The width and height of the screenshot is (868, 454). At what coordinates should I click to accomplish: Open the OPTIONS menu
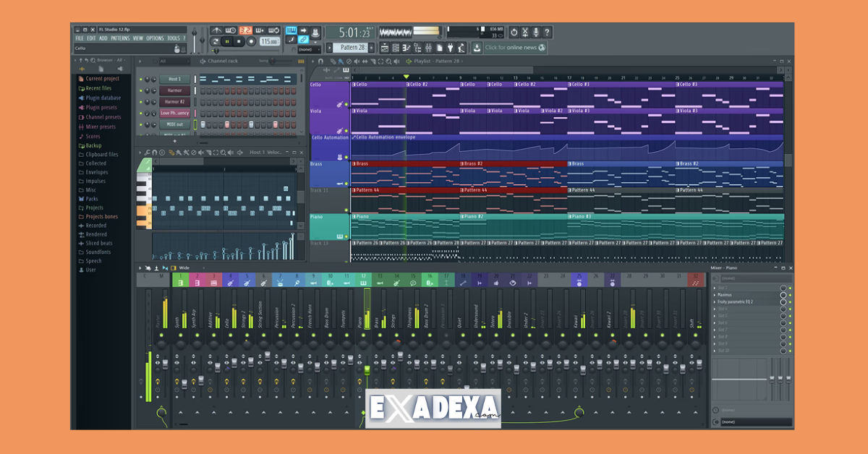click(x=155, y=38)
